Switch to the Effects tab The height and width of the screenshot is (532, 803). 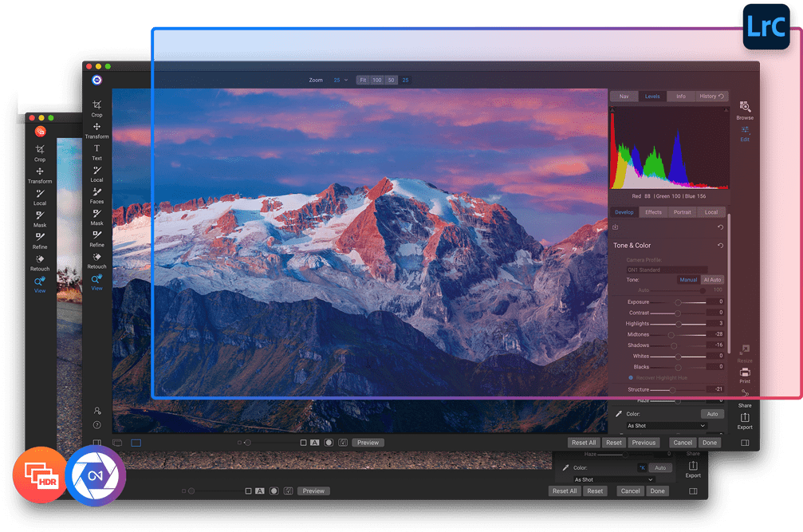(x=653, y=212)
